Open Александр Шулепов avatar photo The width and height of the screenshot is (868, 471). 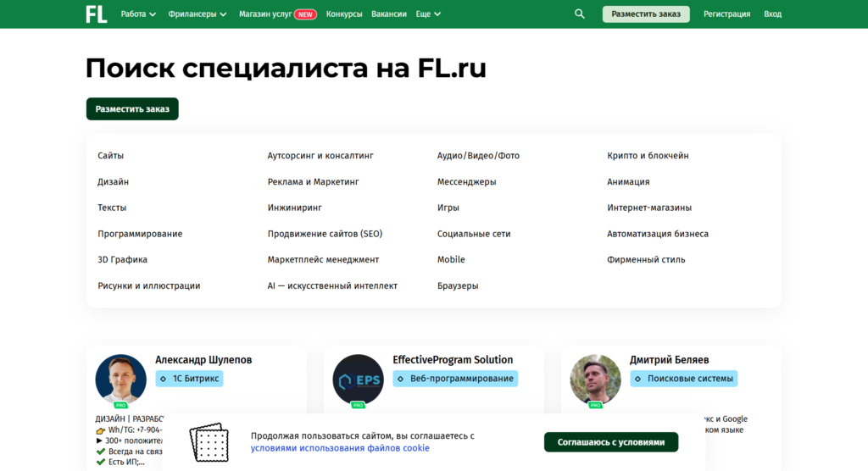click(x=120, y=380)
